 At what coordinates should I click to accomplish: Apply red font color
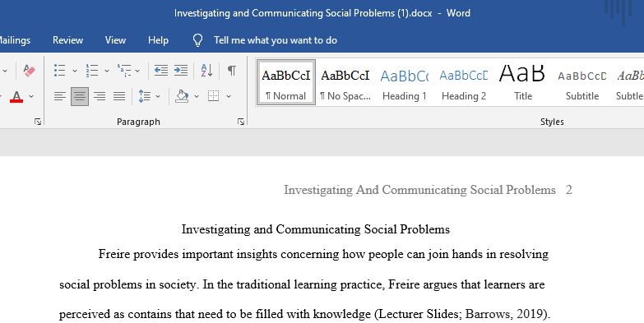(16, 96)
